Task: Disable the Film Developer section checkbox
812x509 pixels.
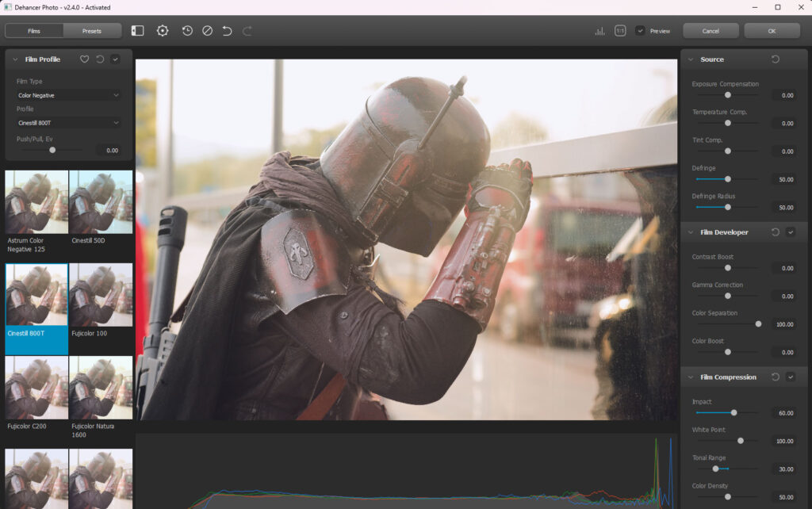Action: pyautogui.click(x=791, y=232)
